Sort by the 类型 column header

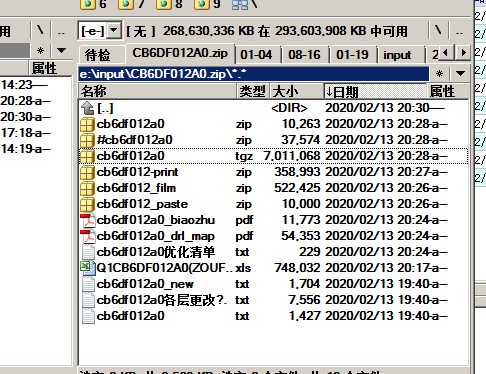pos(253,91)
